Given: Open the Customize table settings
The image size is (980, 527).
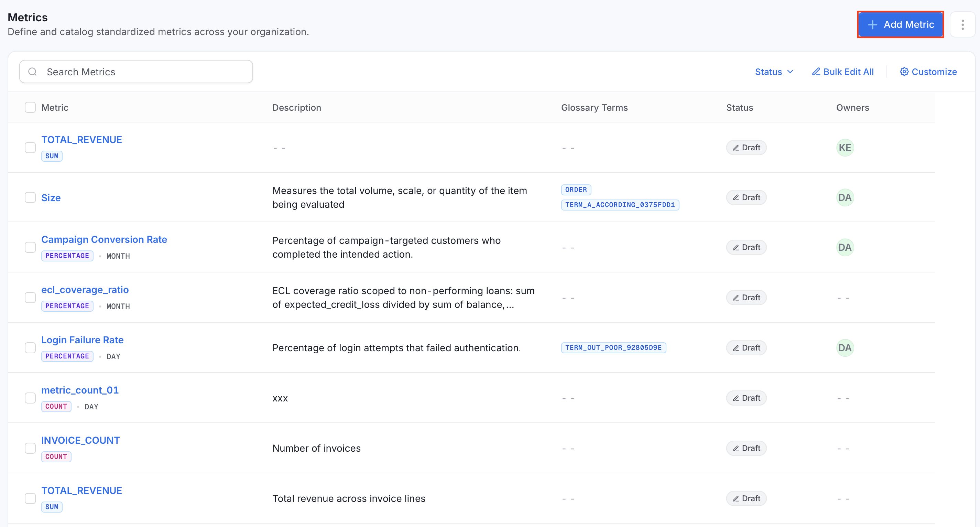Looking at the screenshot, I should coord(928,72).
